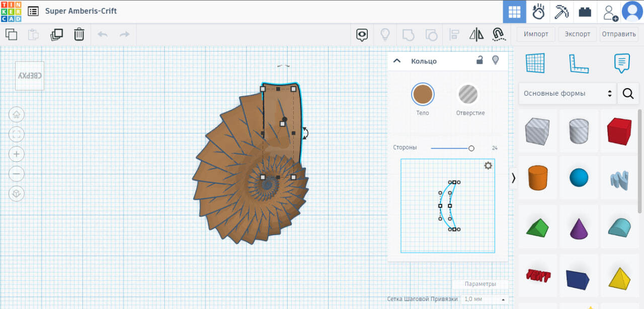Toggle the lock editing icon
This screenshot has width=644, height=309.
point(480,60)
